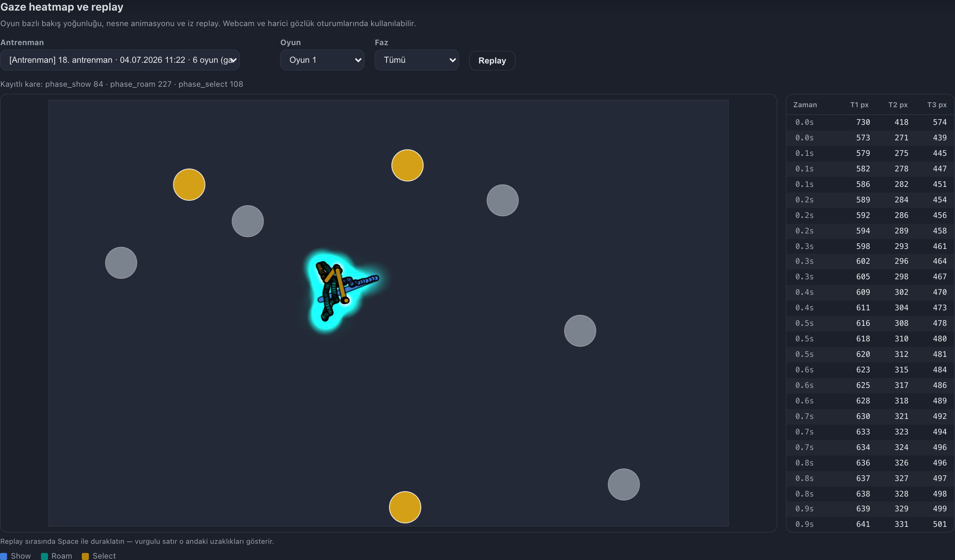Select the T1 cell with value 616
This screenshot has height=560, width=955.
point(863,323)
